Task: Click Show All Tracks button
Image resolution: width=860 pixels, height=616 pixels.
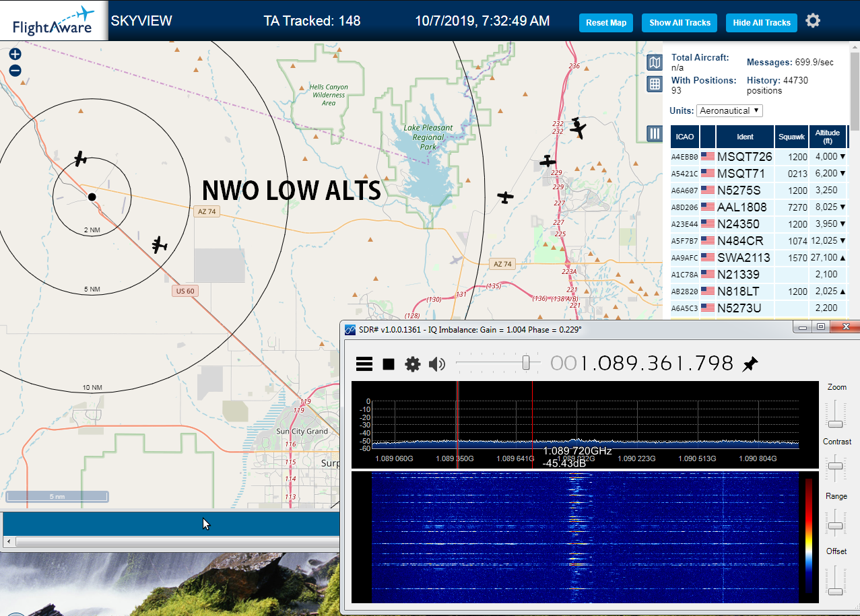Action: (680, 22)
